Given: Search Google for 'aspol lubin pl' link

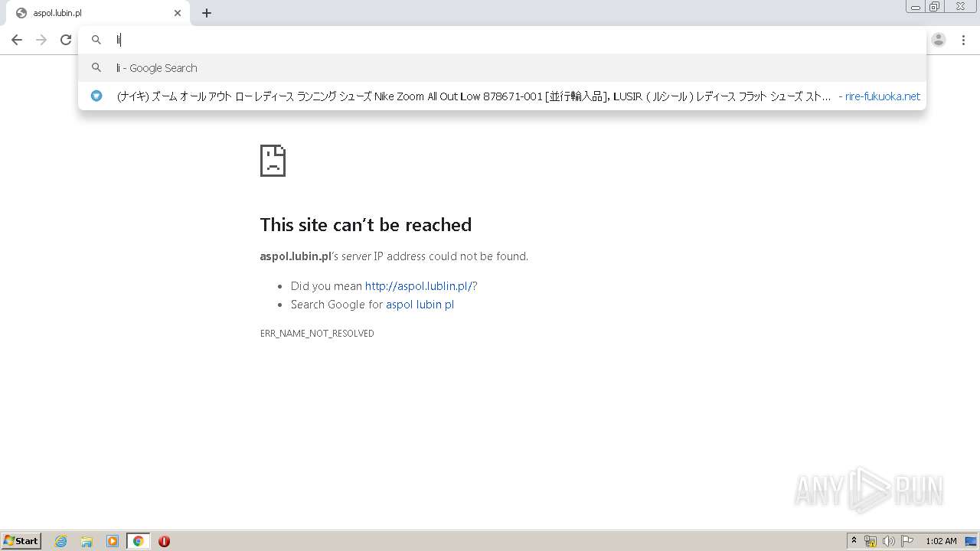Looking at the screenshot, I should pyautogui.click(x=420, y=305).
